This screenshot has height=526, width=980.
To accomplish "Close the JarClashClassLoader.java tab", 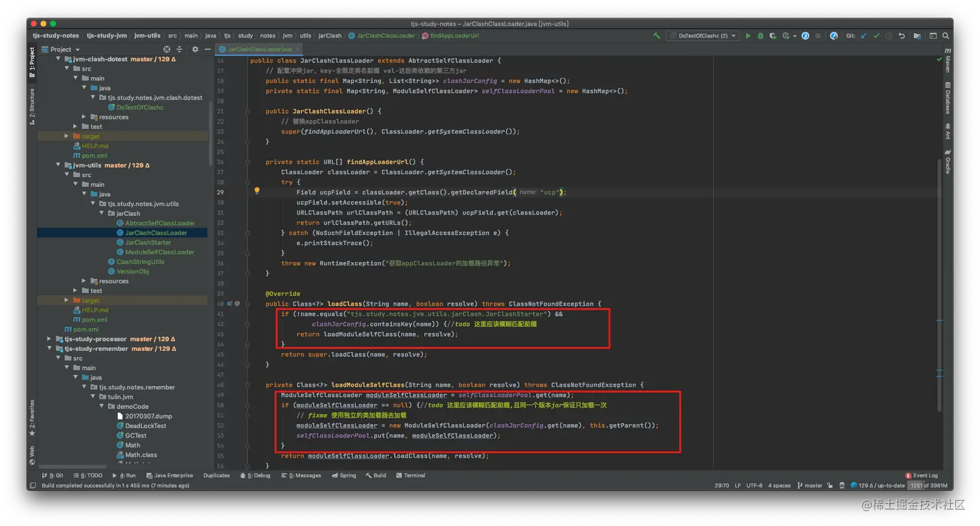I will [x=298, y=49].
